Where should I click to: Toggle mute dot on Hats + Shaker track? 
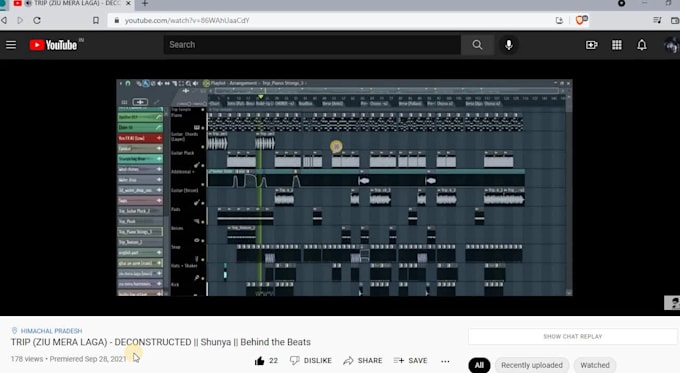click(203, 278)
